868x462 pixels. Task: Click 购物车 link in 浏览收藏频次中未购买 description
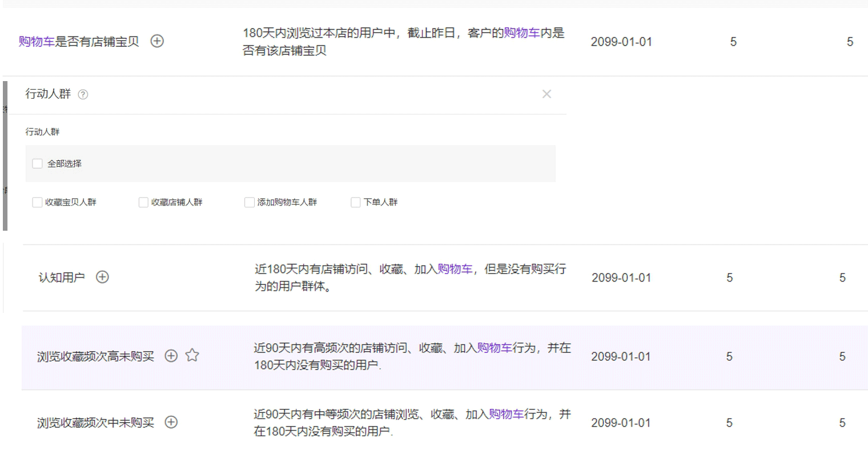[x=506, y=415]
